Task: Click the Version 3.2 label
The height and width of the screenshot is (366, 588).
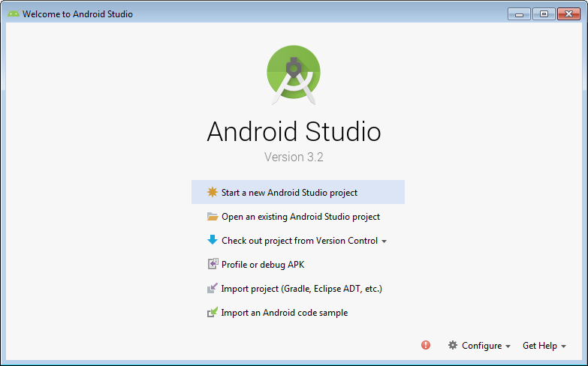Action: coord(294,157)
